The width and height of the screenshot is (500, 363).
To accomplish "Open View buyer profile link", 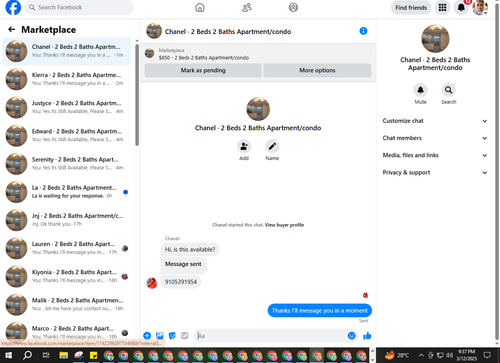I will pyautogui.click(x=284, y=225).
